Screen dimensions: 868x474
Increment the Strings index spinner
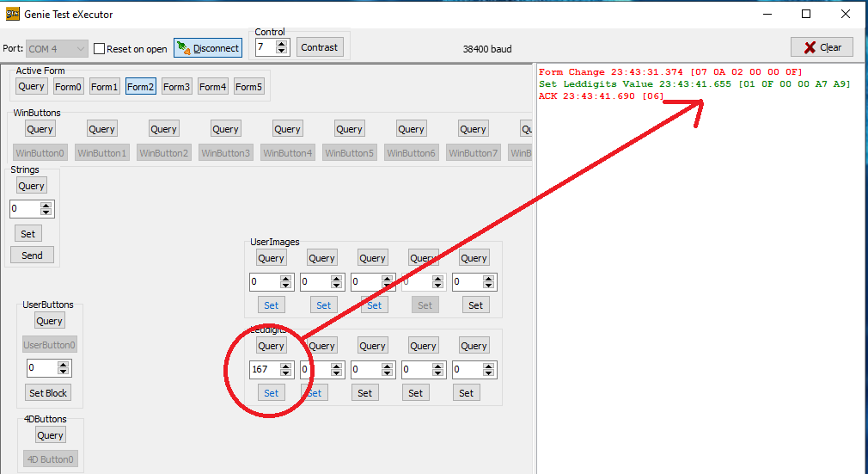46,206
